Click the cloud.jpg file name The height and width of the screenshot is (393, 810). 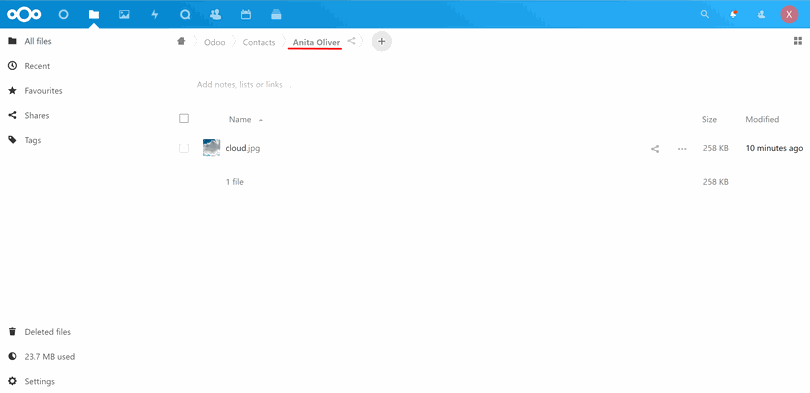243,148
